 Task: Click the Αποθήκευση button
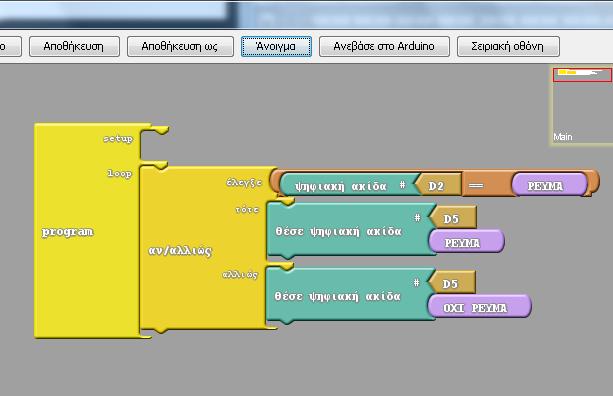[x=74, y=47]
